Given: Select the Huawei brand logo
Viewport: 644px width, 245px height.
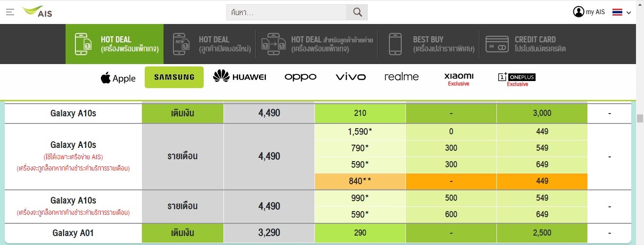Looking at the screenshot, I should click(239, 77).
